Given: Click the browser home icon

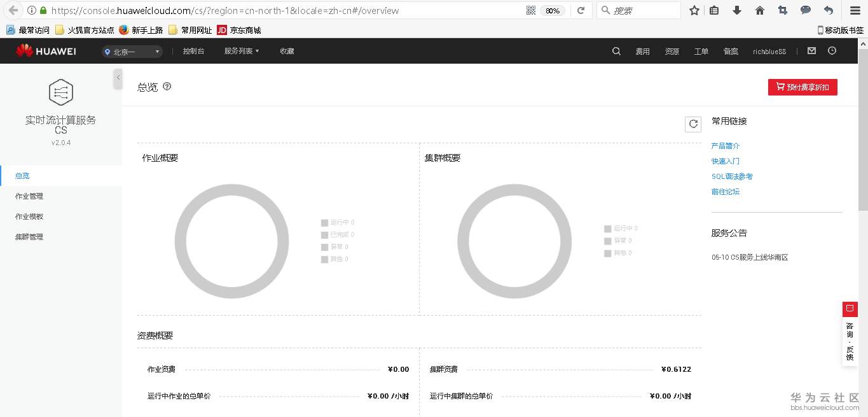Looking at the screenshot, I should click(x=759, y=10).
